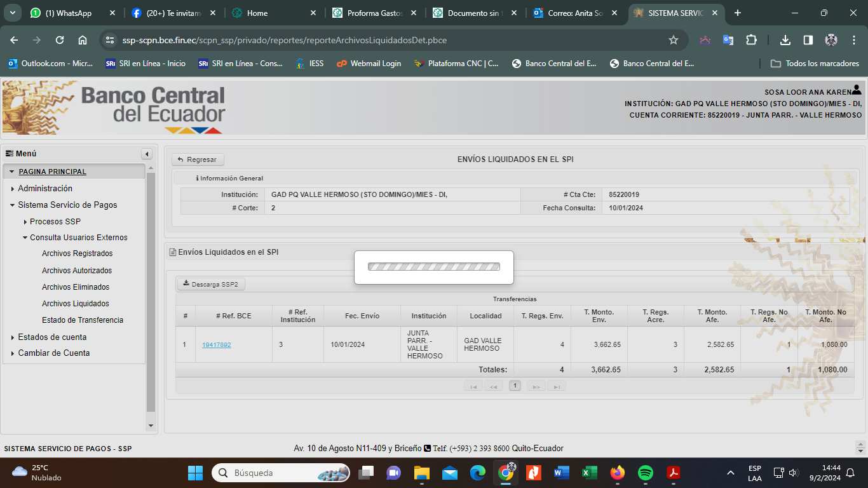This screenshot has height=488, width=868.
Task: Reload the page in browser
Action: pos(60,40)
